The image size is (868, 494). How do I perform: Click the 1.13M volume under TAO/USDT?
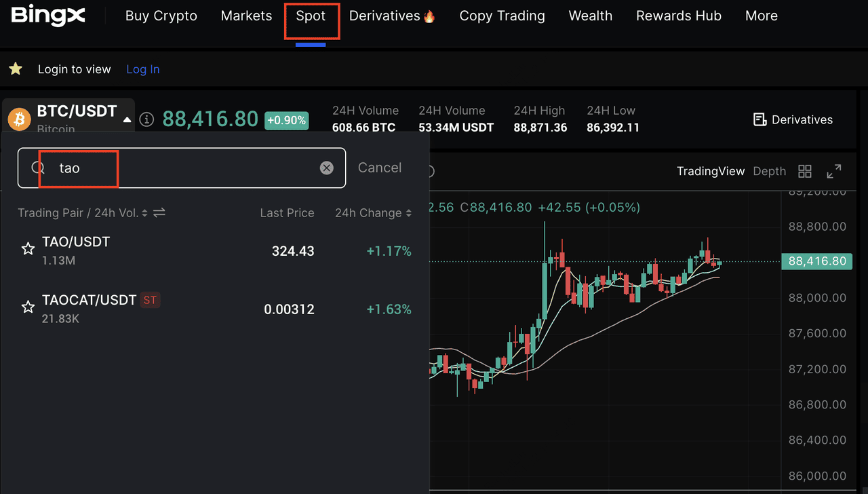point(58,260)
